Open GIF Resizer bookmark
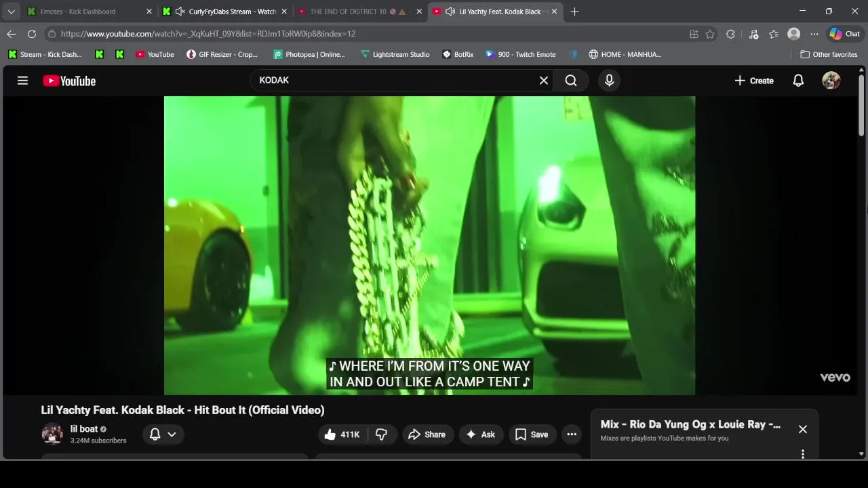Screen dimensions: 868x488 222,54
